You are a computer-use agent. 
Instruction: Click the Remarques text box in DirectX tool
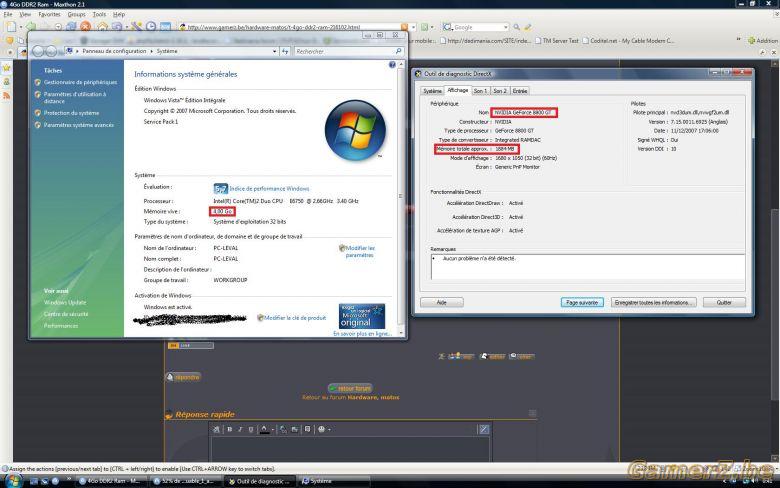point(587,267)
